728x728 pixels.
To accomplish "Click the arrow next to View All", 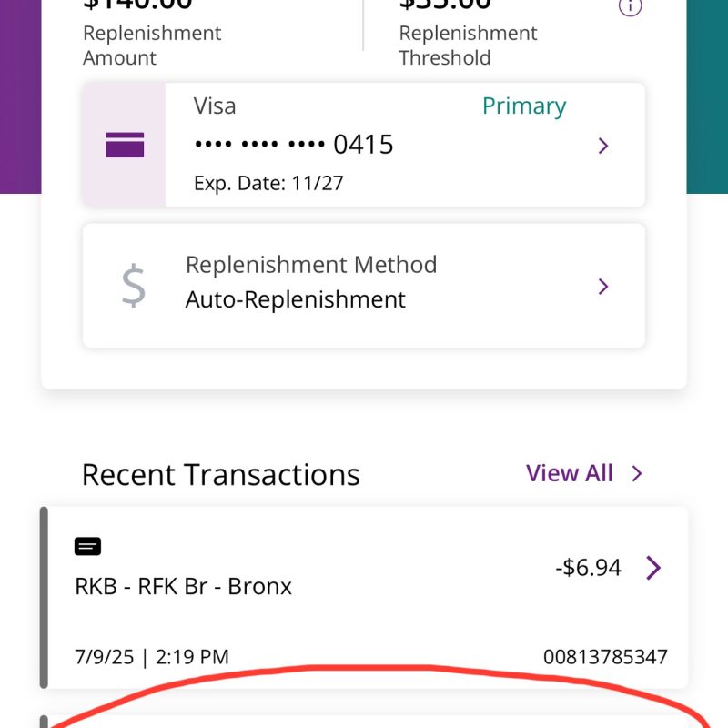I will point(637,473).
